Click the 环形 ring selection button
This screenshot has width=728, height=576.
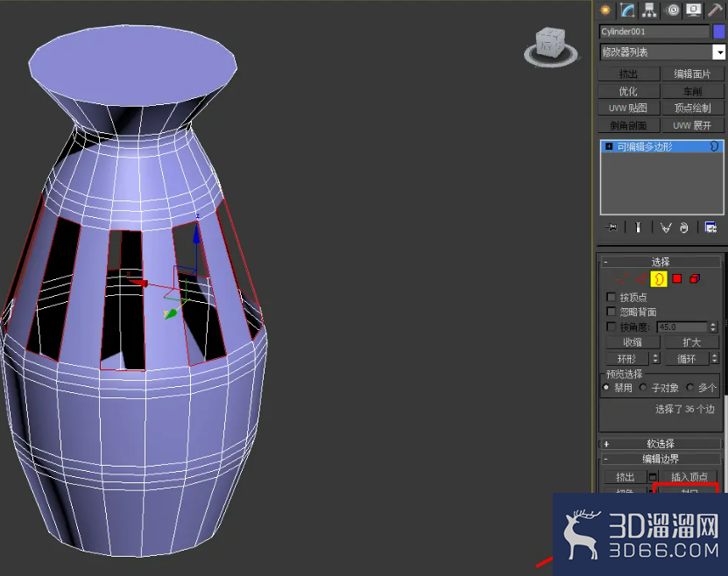click(626, 359)
